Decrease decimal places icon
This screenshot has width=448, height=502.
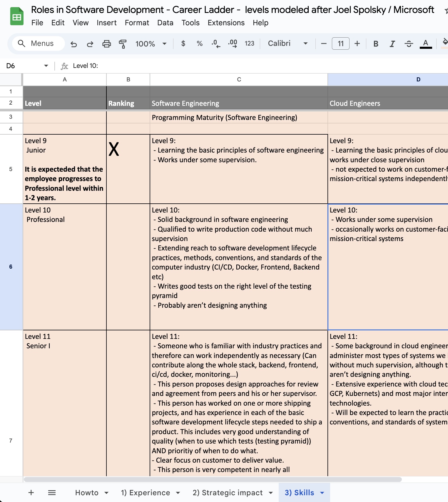click(216, 43)
